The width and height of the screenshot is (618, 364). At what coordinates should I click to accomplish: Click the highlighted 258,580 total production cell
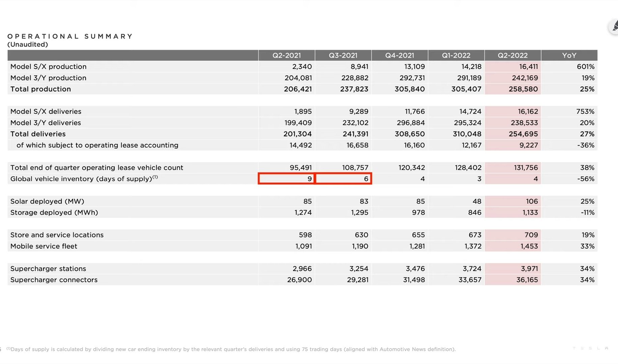(523, 89)
